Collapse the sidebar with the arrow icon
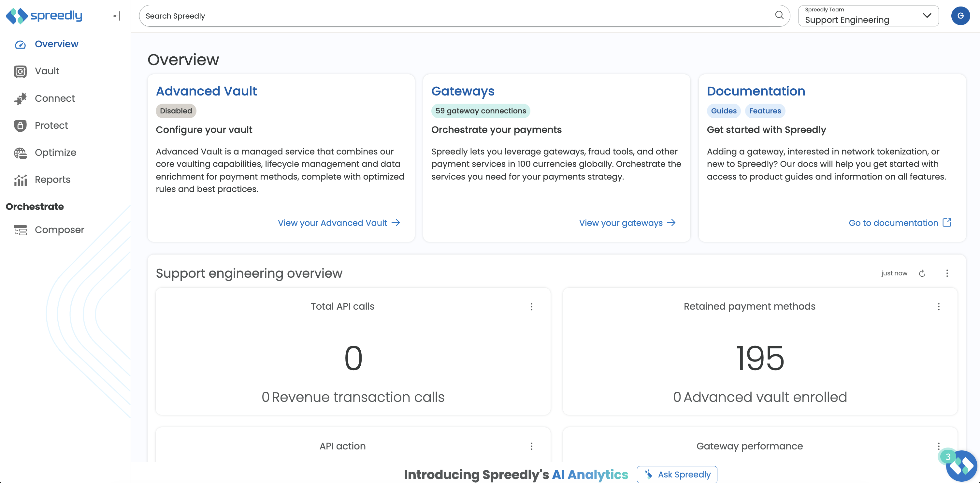The height and width of the screenshot is (483, 980). click(116, 16)
